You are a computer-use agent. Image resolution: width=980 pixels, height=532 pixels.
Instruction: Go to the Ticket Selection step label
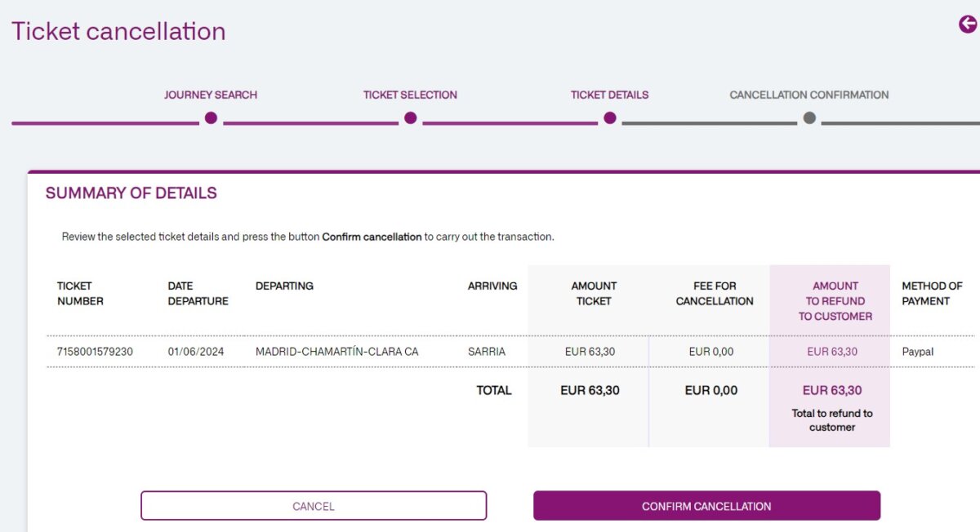click(410, 95)
